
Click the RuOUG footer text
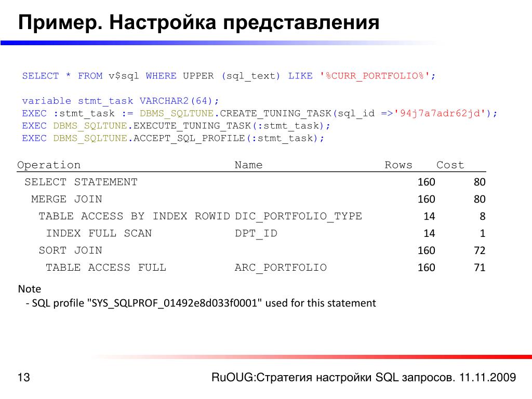pos(364,377)
